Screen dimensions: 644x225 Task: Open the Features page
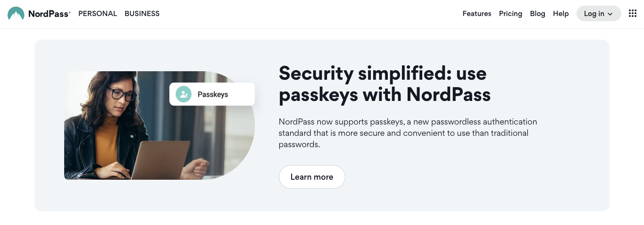pyautogui.click(x=477, y=14)
